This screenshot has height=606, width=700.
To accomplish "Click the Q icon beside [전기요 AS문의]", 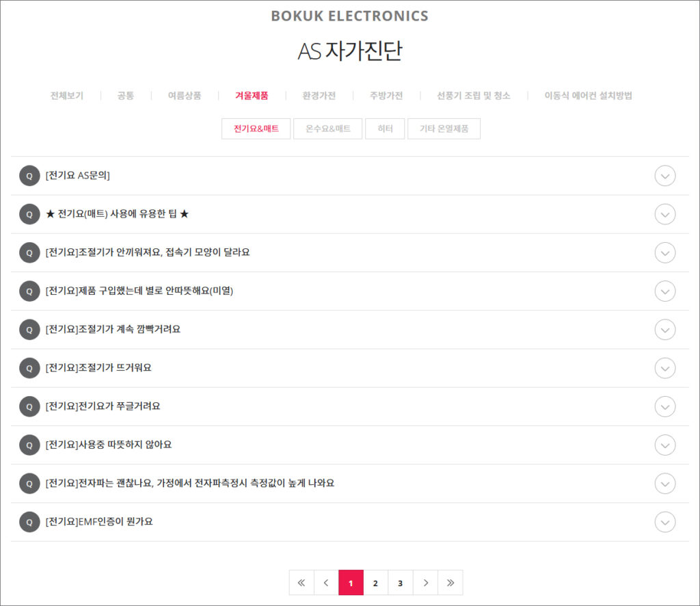I will pyautogui.click(x=29, y=176).
